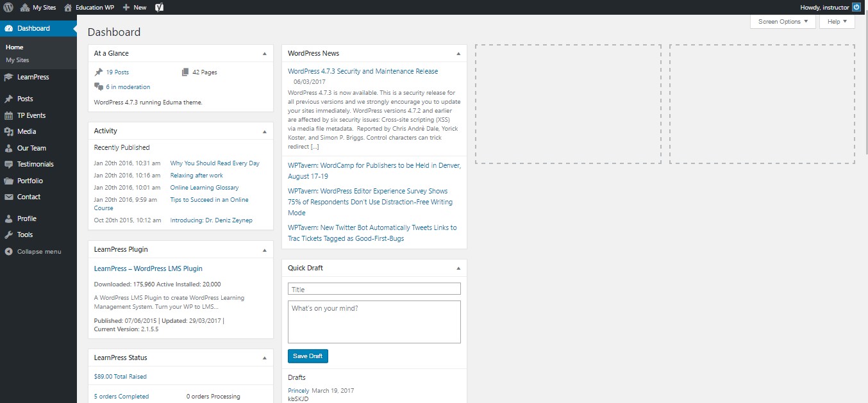
Task: Click the pushpin icon next to 19 Posts
Action: click(x=98, y=72)
